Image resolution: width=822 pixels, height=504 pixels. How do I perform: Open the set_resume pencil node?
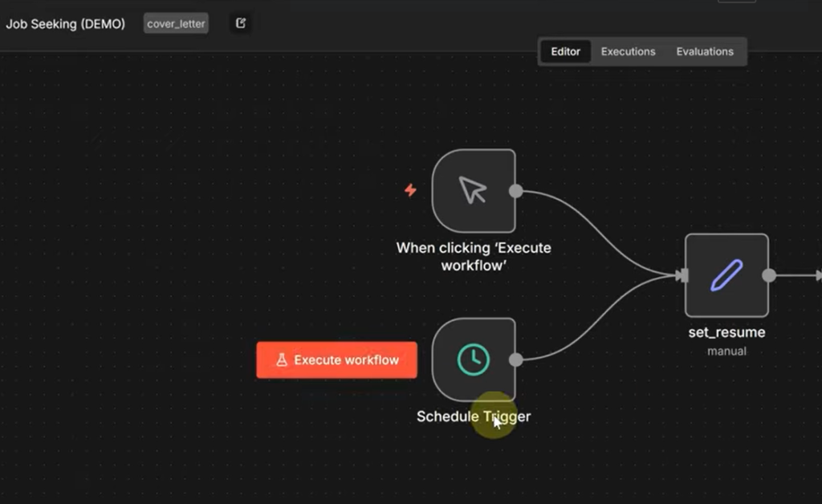click(x=726, y=275)
